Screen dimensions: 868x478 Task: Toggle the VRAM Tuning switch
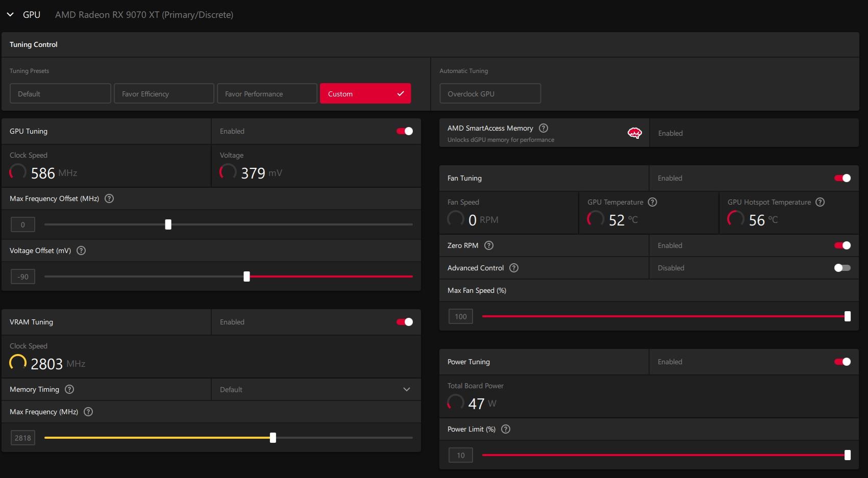(405, 322)
